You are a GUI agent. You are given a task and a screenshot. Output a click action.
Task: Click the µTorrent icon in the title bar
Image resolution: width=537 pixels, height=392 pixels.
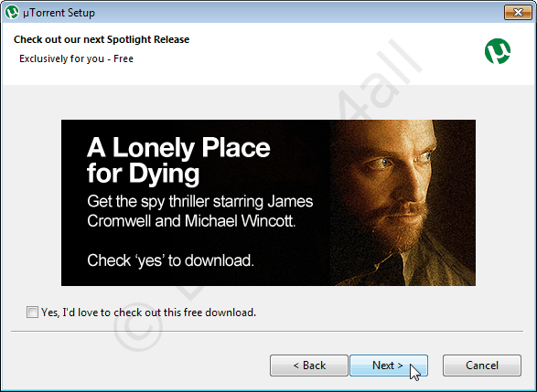(x=12, y=12)
